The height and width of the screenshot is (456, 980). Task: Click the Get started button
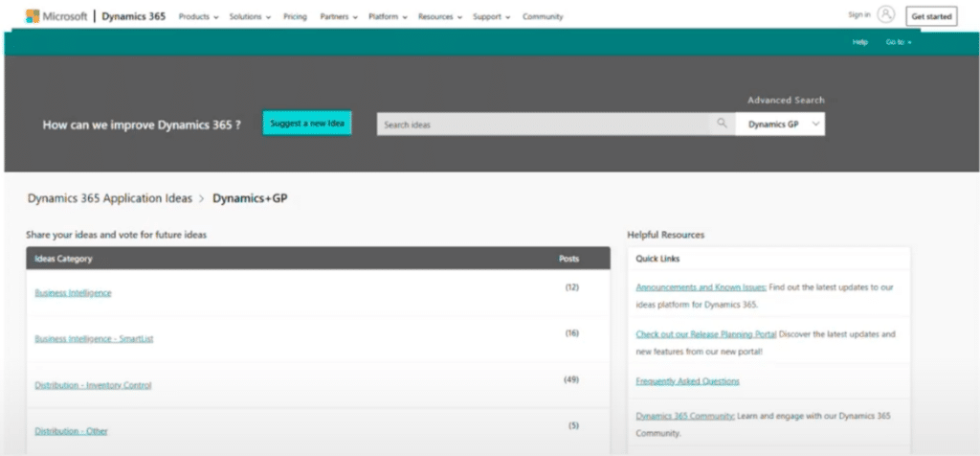pyautogui.click(x=931, y=16)
